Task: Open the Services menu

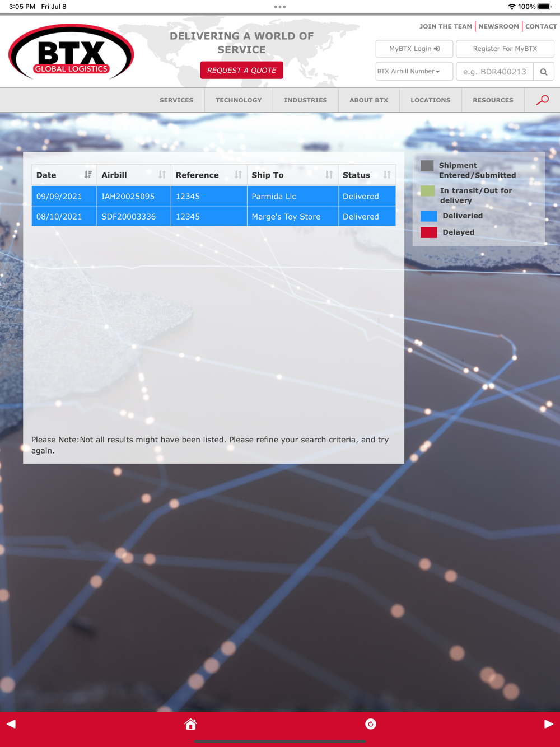Action: click(176, 100)
